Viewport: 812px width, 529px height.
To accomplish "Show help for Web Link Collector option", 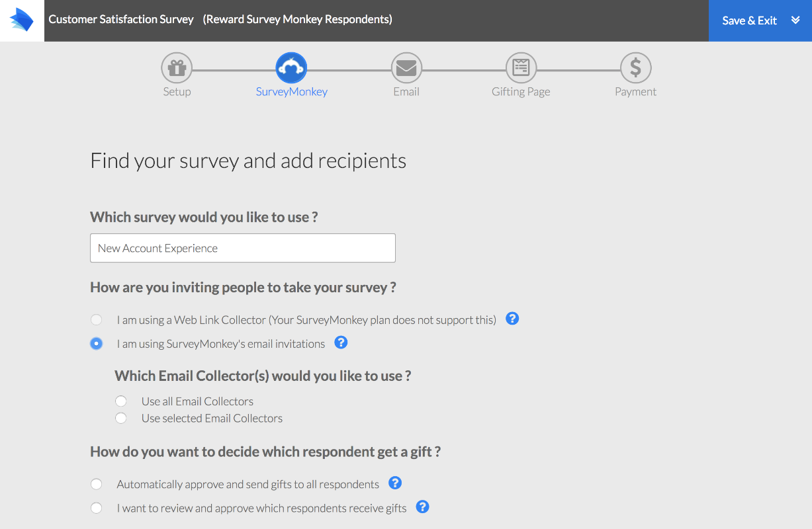I will click(x=512, y=319).
